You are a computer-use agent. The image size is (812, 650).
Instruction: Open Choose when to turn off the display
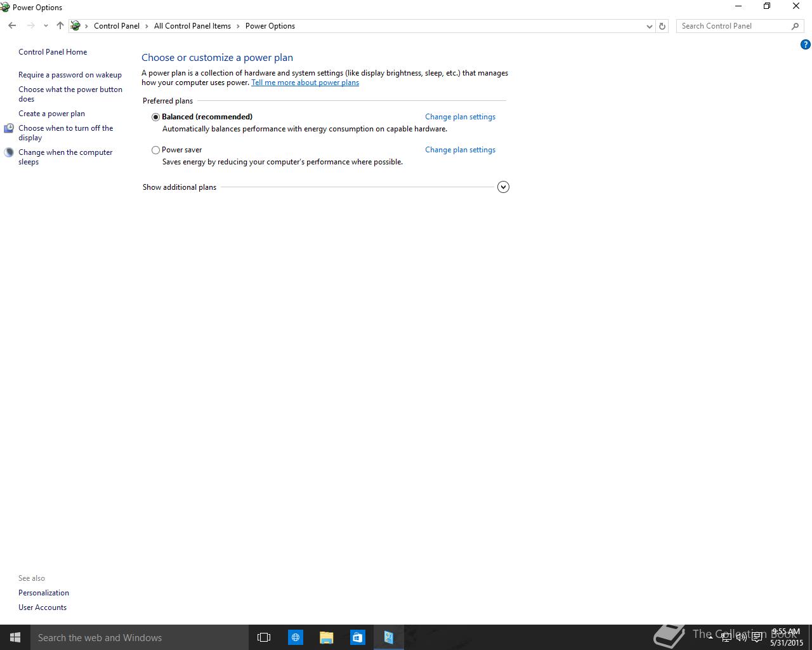pos(65,133)
